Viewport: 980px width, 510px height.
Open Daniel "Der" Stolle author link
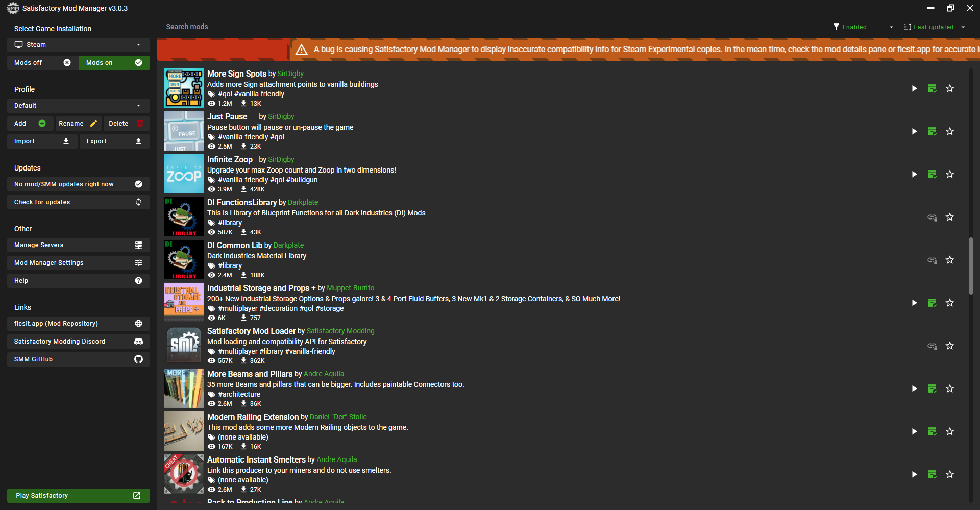pos(338,417)
